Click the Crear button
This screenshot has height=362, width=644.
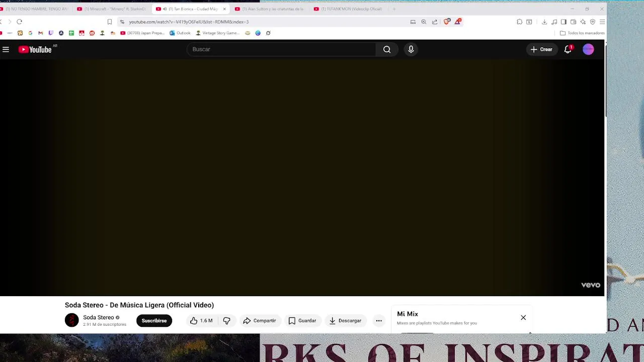click(541, 49)
